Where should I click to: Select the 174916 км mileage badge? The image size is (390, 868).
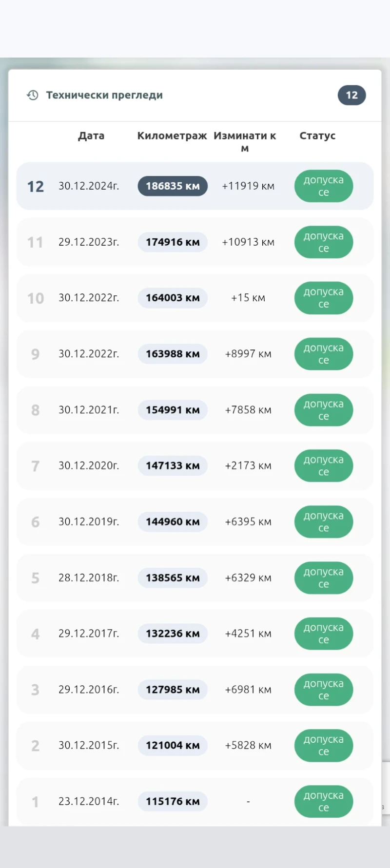173,242
